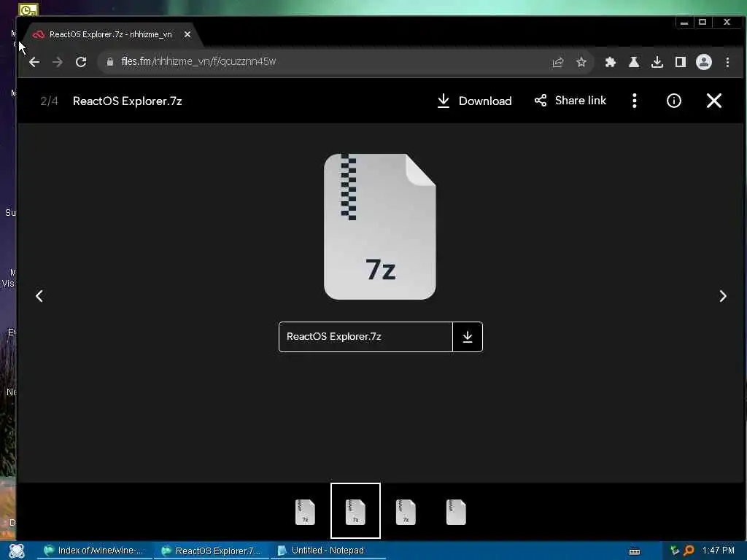Close the file preview viewer

[x=713, y=101]
